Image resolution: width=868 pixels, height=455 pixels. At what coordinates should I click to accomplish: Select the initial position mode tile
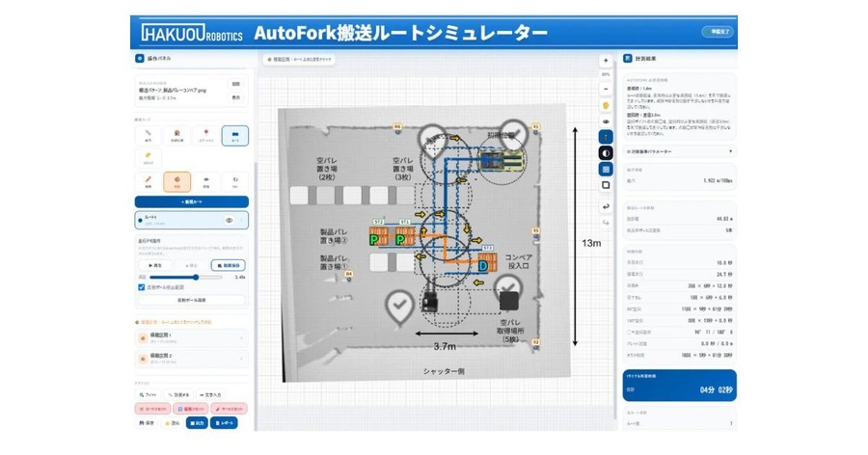click(x=177, y=136)
